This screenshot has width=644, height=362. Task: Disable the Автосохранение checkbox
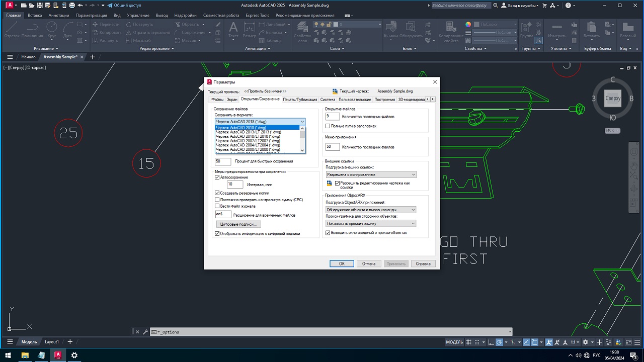coord(217,177)
